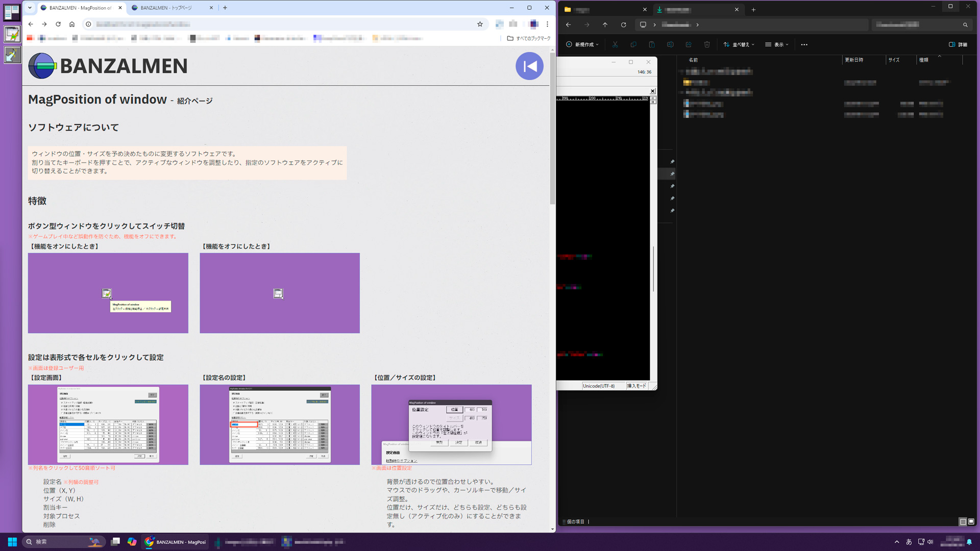The height and width of the screenshot is (551, 980).
Task: Reload the page in Chrome
Action: tap(58, 24)
